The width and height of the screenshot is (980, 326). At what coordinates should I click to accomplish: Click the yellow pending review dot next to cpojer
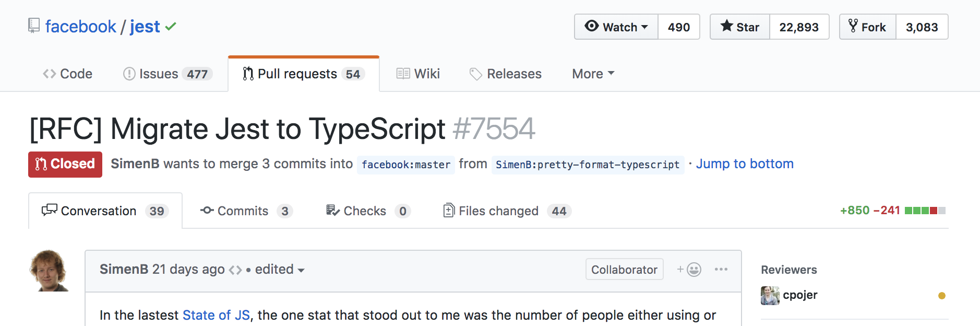coord(942,296)
